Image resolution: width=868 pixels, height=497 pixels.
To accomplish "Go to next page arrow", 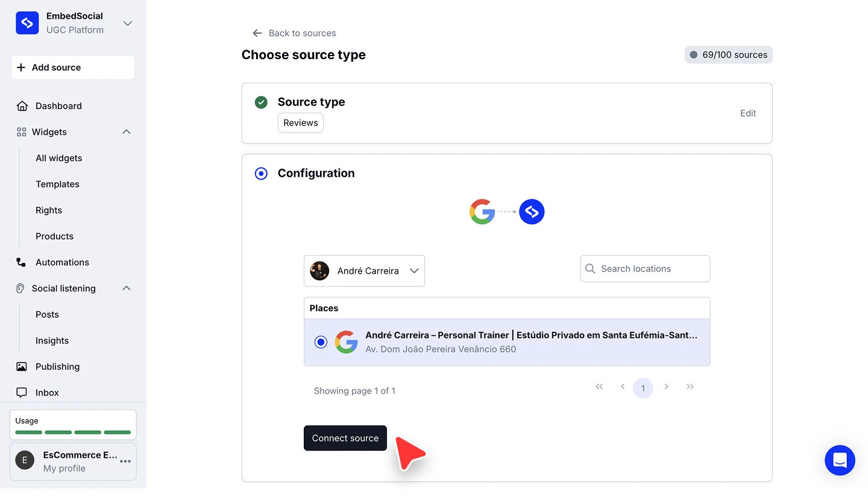I will (x=666, y=387).
